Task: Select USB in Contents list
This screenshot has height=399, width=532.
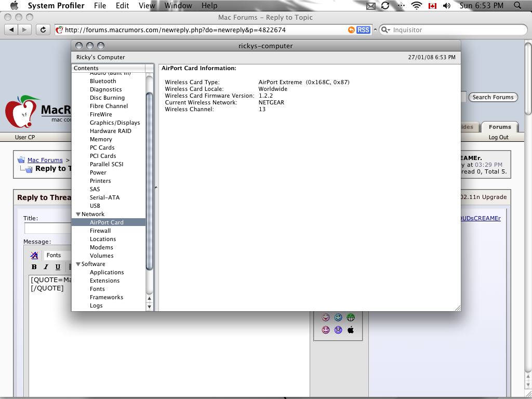Action: click(x=95, y=206)
